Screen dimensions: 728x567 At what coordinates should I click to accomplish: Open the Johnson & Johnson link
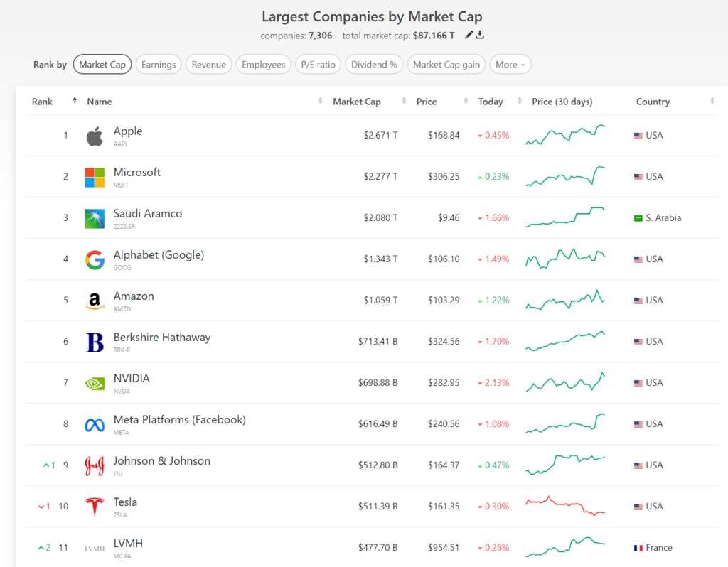[162, 461]
